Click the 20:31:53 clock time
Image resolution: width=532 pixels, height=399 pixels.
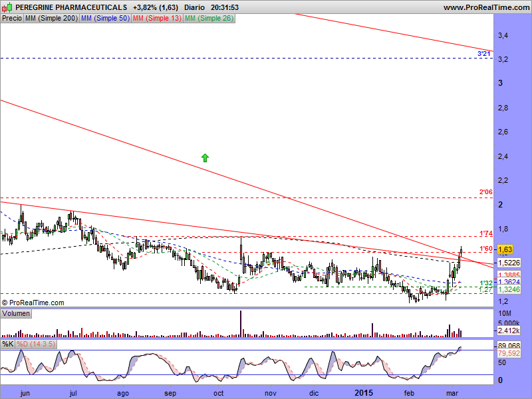225,7
